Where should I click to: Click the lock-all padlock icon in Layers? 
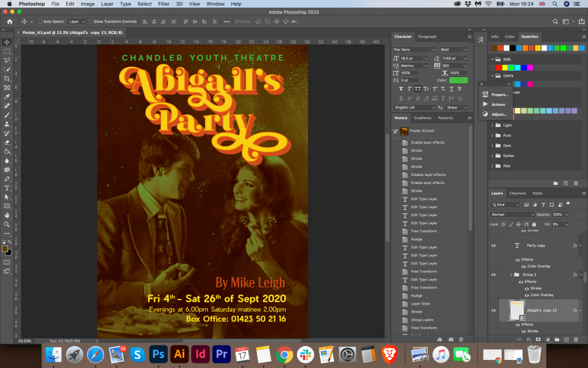534,224
